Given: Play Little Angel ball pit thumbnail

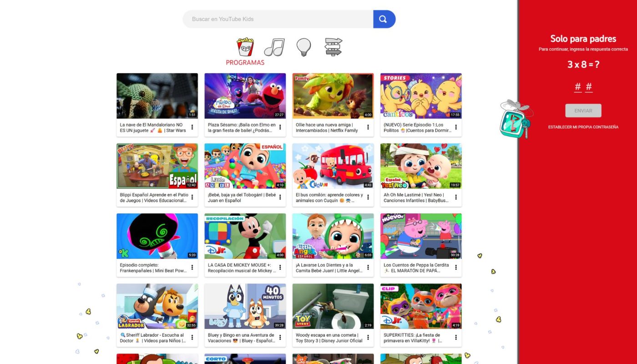Looking at the screenshot, I should click(x=245, y=166).
